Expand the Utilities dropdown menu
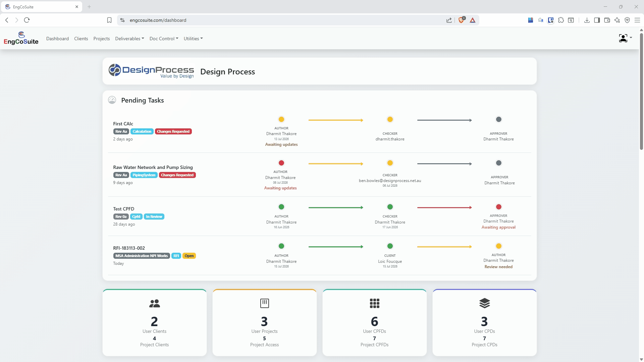644x362 pixels. pos(193,39)
